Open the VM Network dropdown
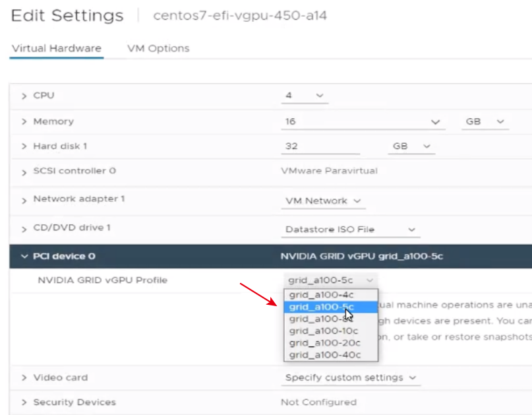 click(x=323, y=201)
